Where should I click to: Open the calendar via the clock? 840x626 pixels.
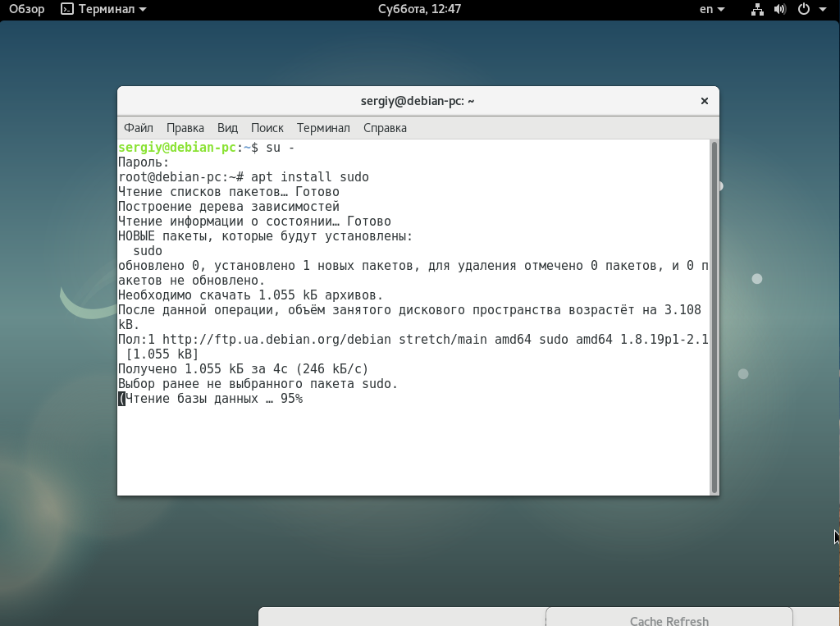420,9
